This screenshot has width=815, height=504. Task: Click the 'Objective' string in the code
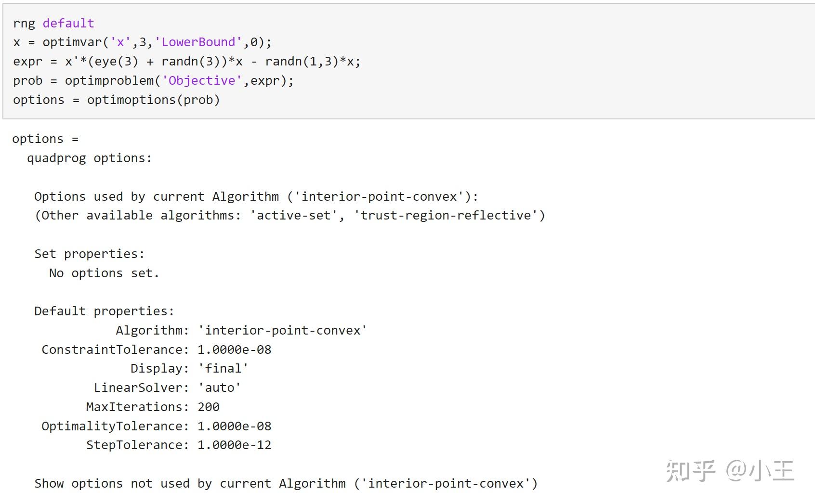pyautogui.click(x=202, y=80)
